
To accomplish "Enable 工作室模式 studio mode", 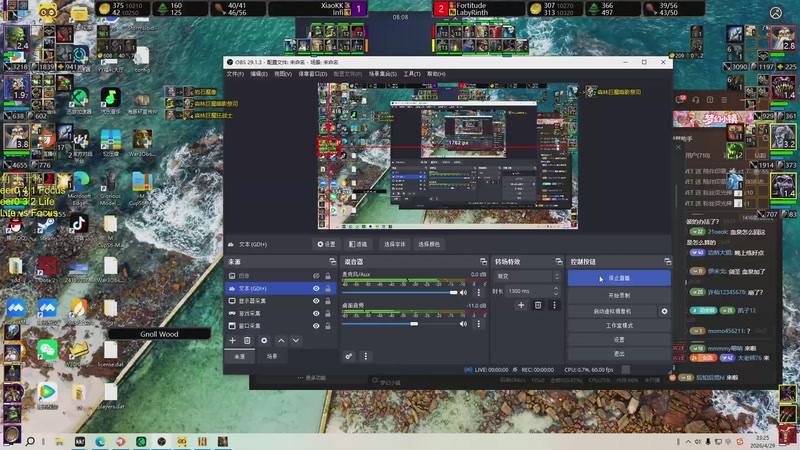I will point(619,325).
